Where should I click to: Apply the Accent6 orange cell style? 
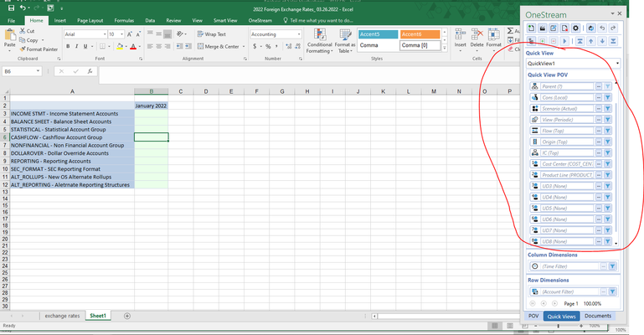coord(420,34)
